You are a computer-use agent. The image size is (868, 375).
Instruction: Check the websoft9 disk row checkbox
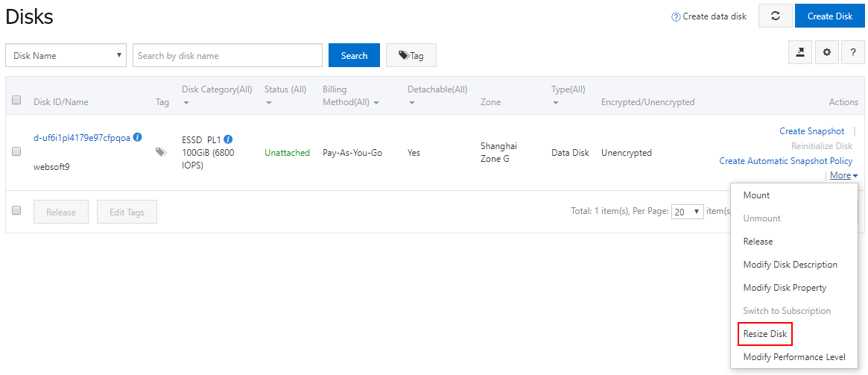tap(16, 151)
